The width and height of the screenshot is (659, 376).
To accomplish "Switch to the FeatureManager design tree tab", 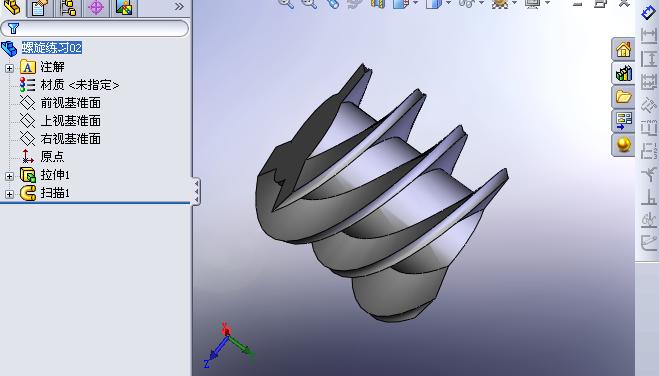I will click(12, 8).
